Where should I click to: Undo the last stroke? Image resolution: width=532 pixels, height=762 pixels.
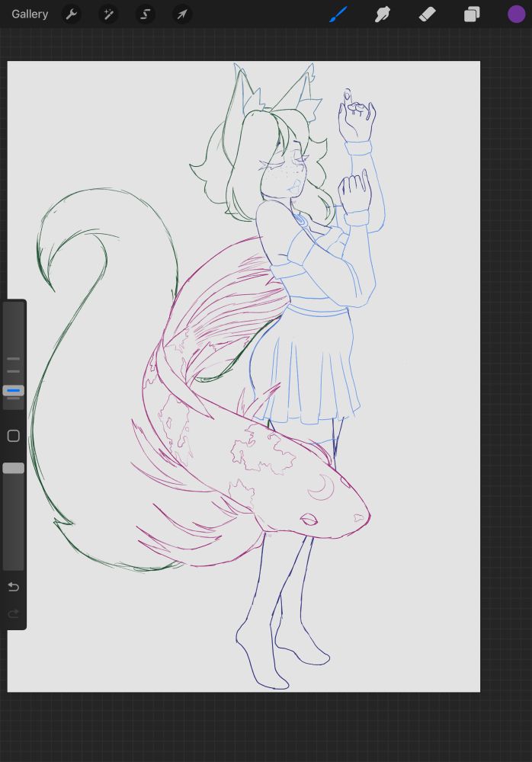coord(14,587)
